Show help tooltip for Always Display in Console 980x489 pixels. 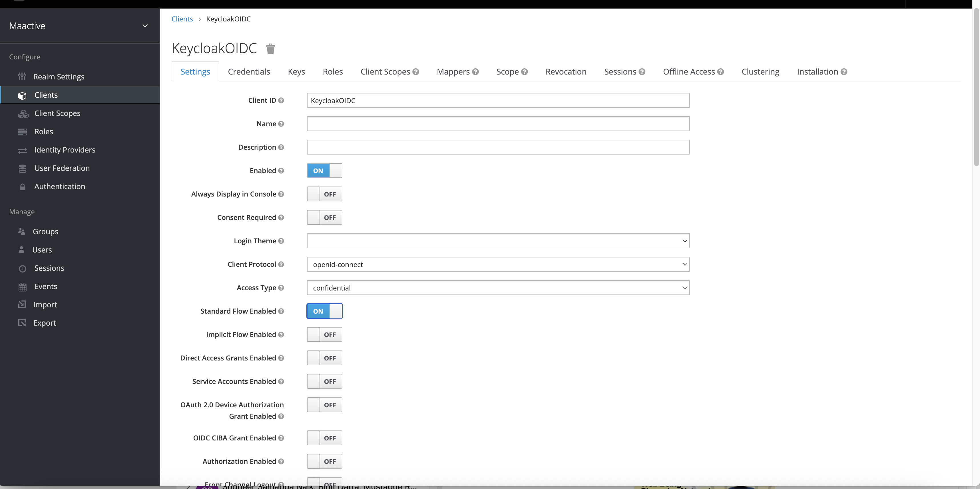click(x=281, y=194)
